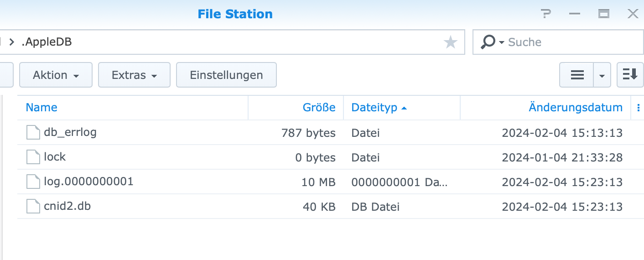
Task: Switch to list view mode icon
Action: (577, 75)
